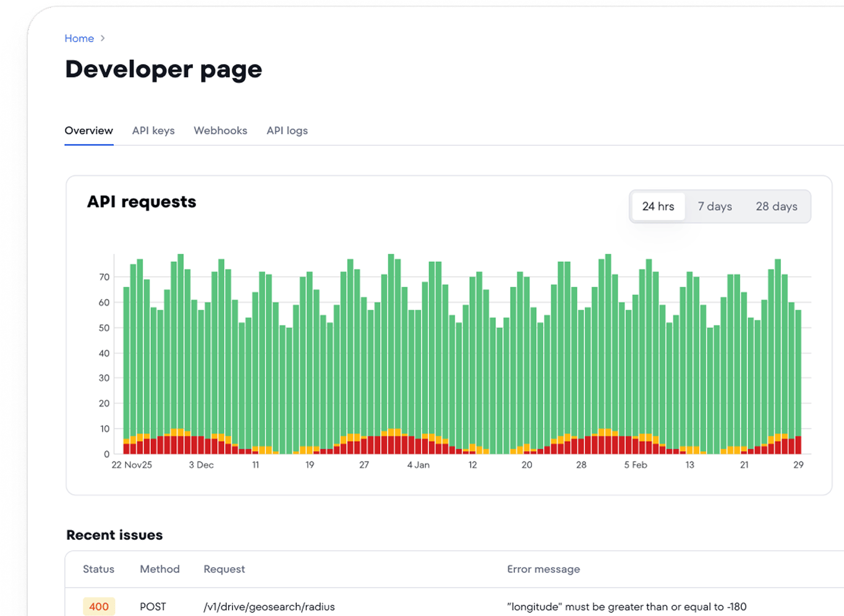Click the longitude error message text
This screenshot has width=844, height=616.
click(x=626, y=607)
